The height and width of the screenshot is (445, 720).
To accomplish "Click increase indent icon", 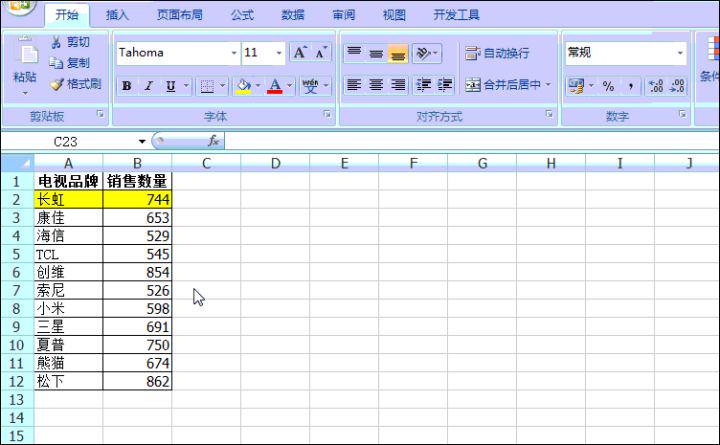I will [444, 85].
